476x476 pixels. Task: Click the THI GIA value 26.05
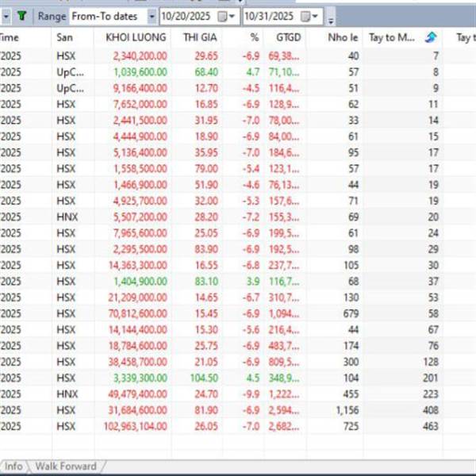click(x=206, y=426)
